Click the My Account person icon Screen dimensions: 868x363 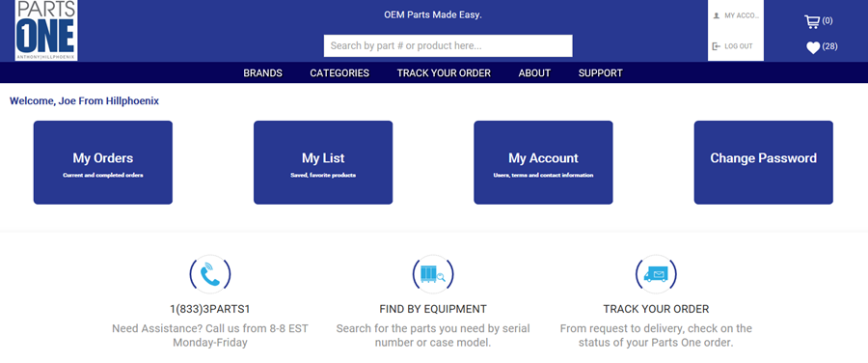717,15
